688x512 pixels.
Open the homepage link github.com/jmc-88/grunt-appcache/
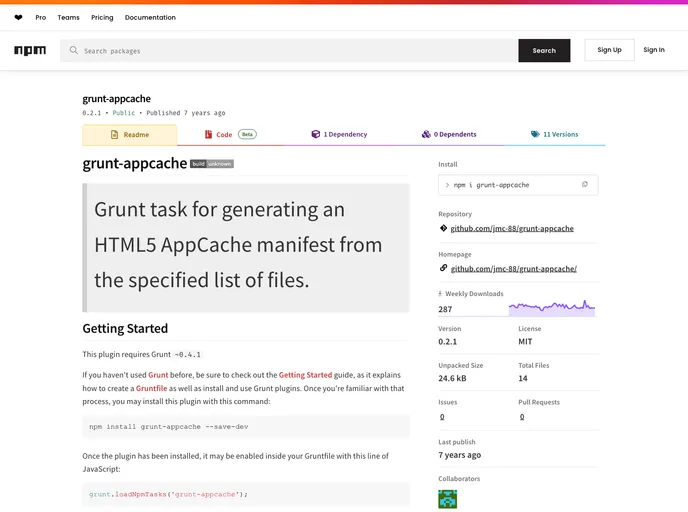click(514, 269)
